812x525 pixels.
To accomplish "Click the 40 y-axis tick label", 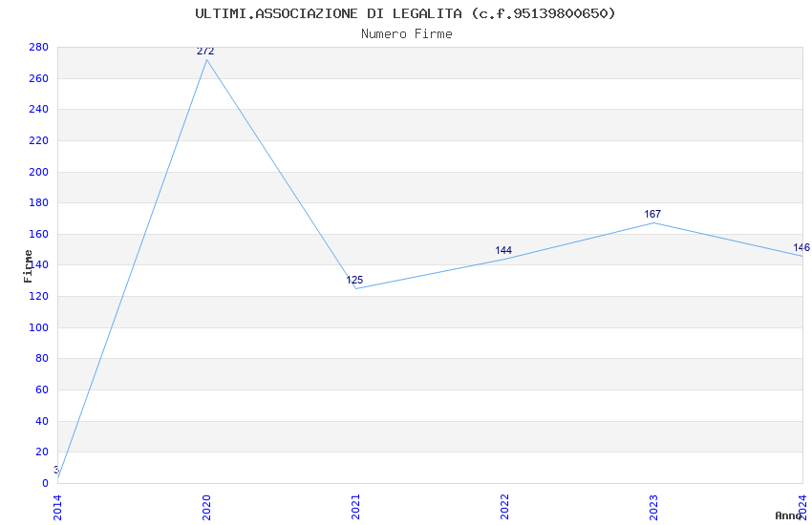I will click(x=42, y=422).
